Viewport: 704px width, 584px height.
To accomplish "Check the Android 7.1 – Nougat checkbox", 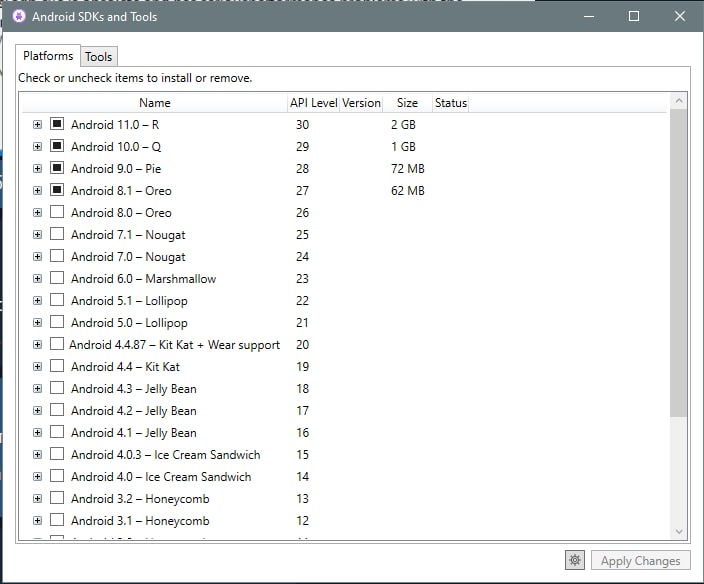I will click(57, 233).
